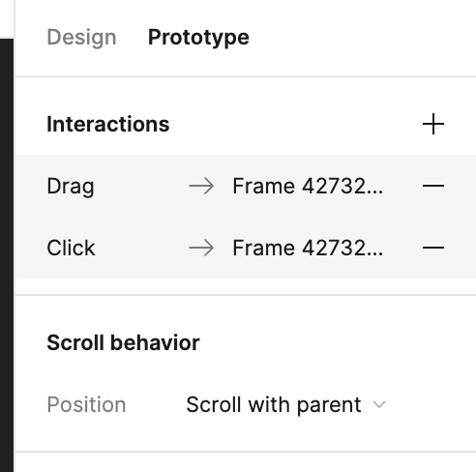
Task: Open the Drag interaction trigger
Action: pyautogui.click(x=71, y=186)
